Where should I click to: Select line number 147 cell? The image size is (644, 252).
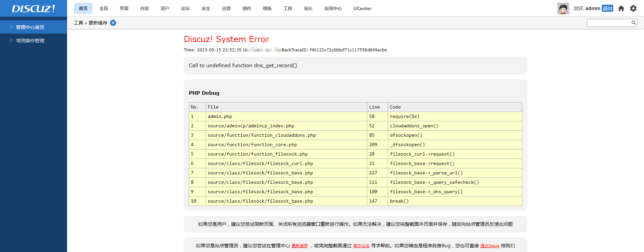click(378, 201)
